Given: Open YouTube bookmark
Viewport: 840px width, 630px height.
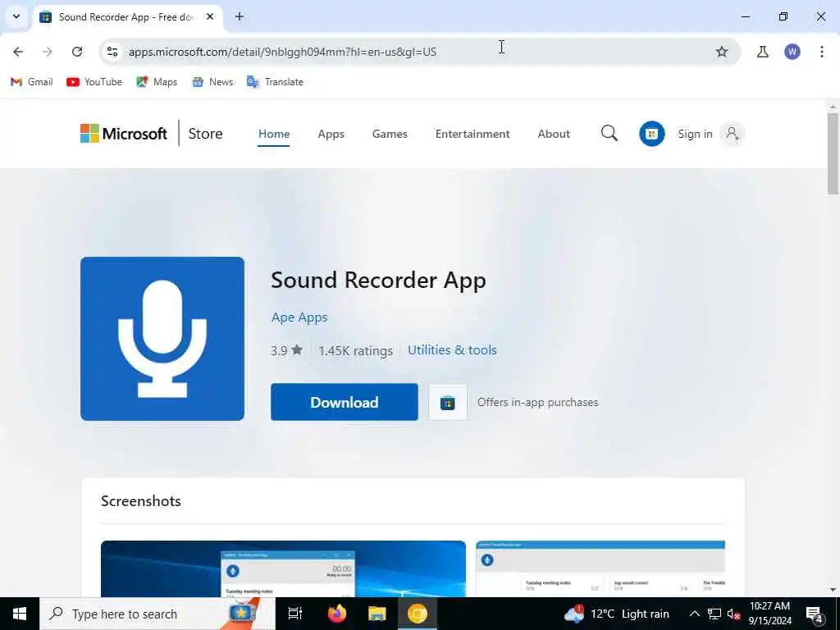Looking at the screenshot, I should (94, 82).
